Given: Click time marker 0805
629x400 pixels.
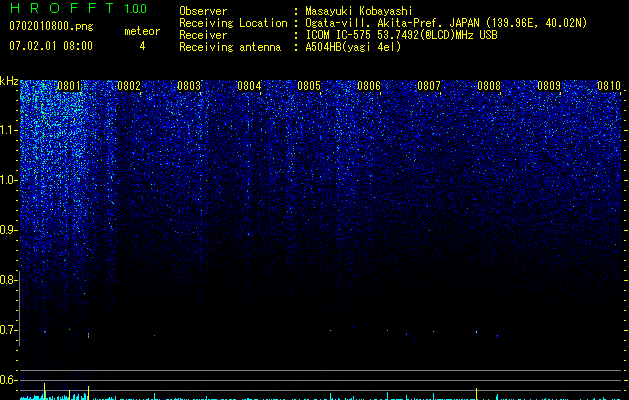Looking at the screenshot, I should [x=309, y=85].
